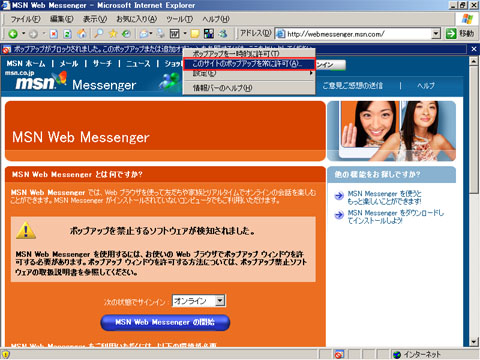This screenshot has width=480, height=360.
Task: Click the Messenger people toolbar icon
Action: click(x=223, y=34)
